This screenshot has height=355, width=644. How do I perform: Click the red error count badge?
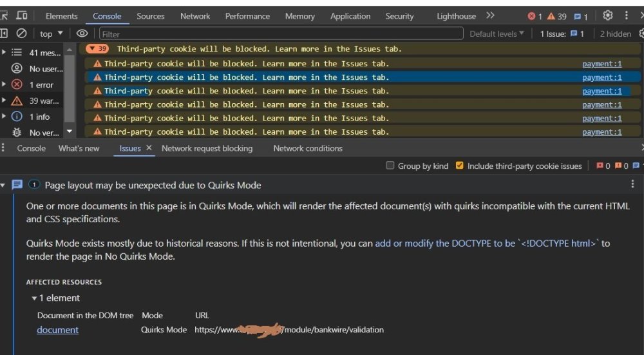[x=535, y=16]
